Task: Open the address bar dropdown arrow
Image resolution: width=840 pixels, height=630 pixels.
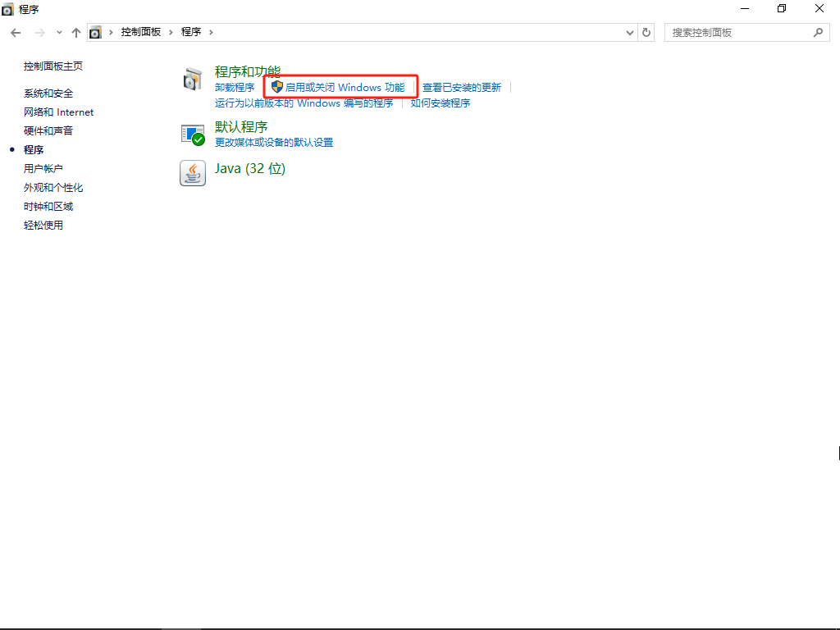Action: [630, 32]
